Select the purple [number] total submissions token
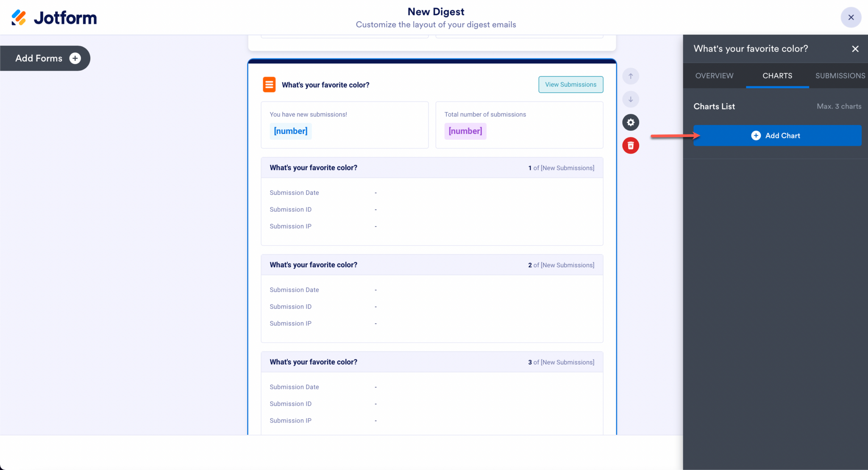This screenshot has height=470, width=868. tap(465, 131)
